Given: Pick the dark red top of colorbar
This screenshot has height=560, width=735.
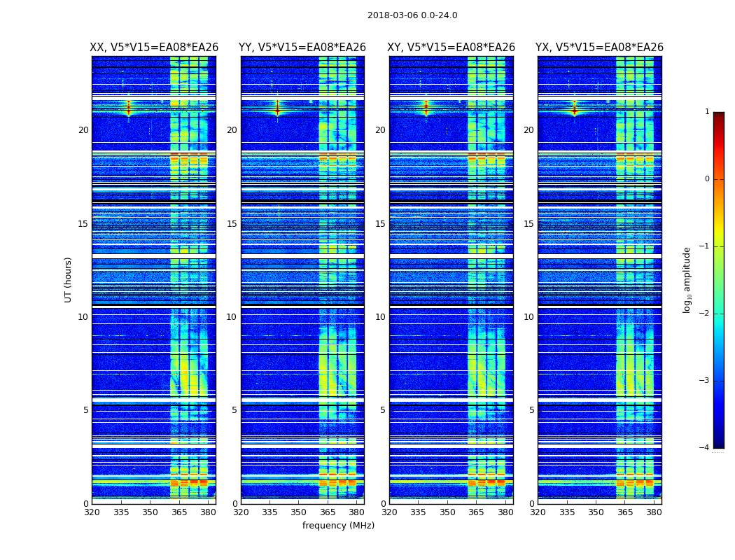Looking at the screenshot, I should (x=718, y=116).
